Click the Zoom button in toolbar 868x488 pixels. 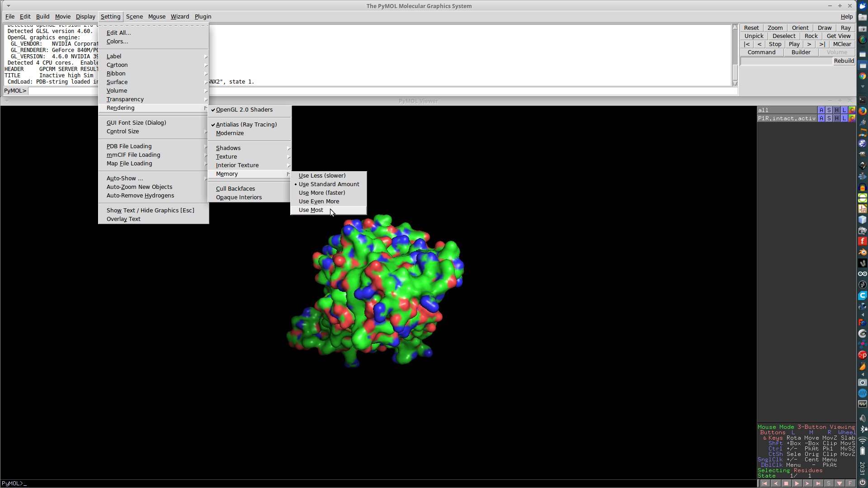point(774,28)
